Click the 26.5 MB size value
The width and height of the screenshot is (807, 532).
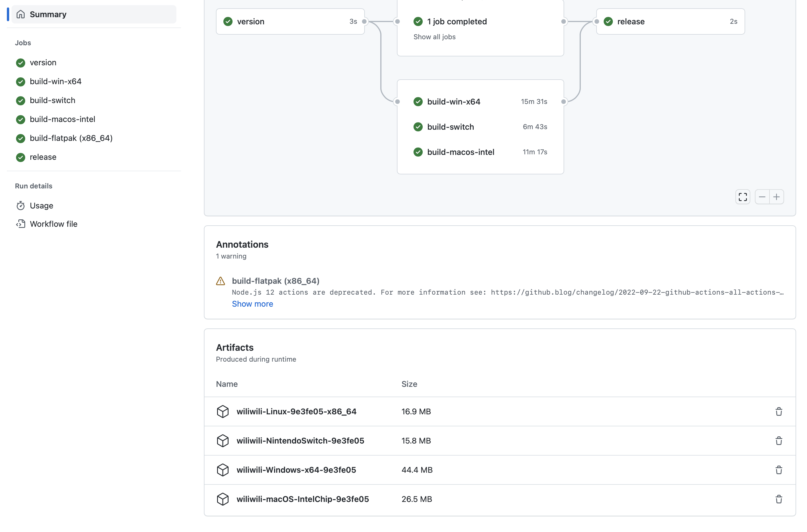click(x=417, y=499)
